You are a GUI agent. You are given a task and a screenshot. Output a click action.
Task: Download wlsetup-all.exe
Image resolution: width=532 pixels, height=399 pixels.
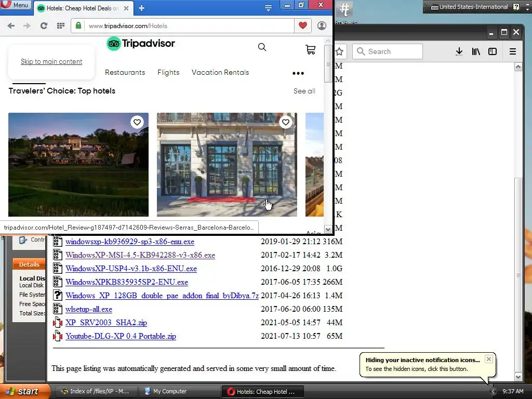point(88,309)
